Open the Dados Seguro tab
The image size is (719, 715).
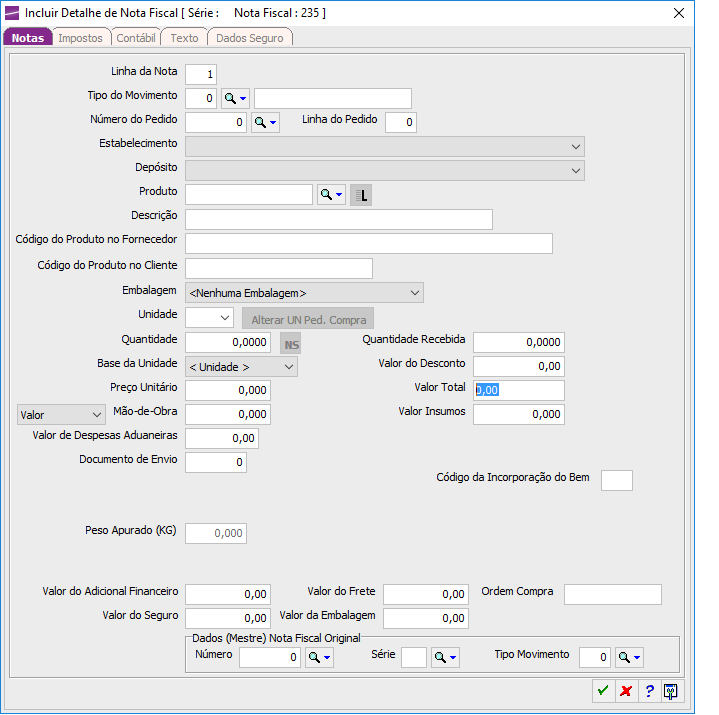point(250,38)
